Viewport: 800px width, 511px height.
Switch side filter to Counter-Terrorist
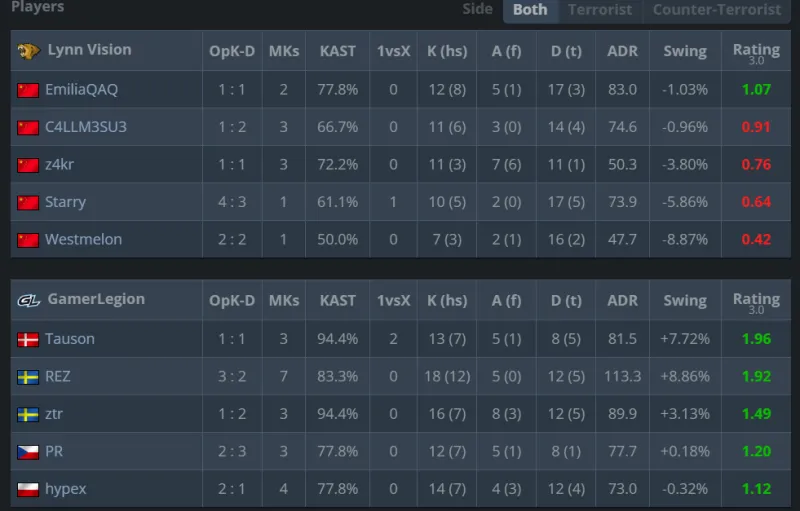coord(717,10)
